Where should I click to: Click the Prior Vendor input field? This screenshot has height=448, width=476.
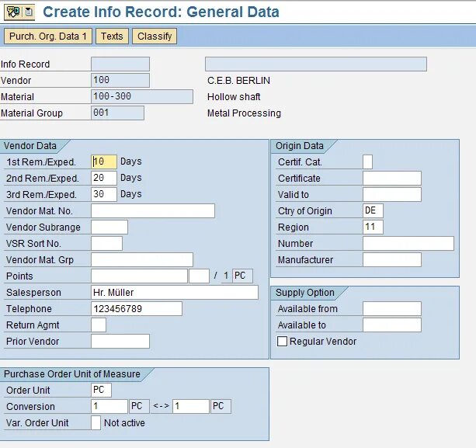click(x=120, y=341)
